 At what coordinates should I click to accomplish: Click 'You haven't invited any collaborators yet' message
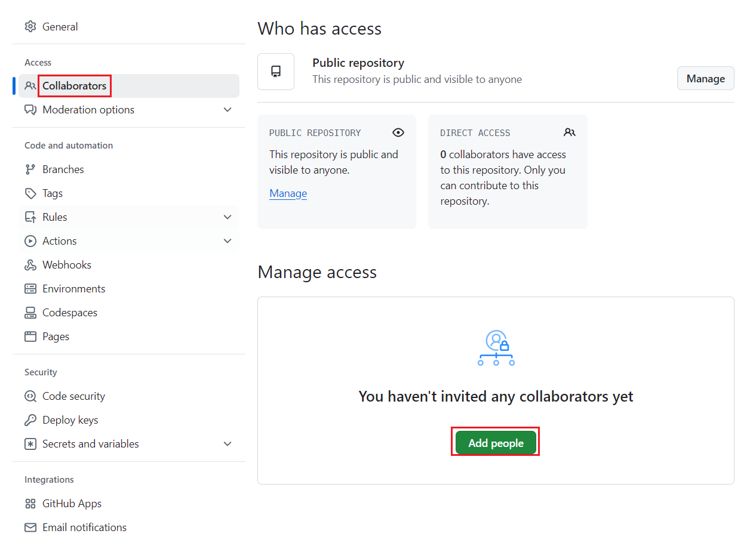click(x=496, y=396)
